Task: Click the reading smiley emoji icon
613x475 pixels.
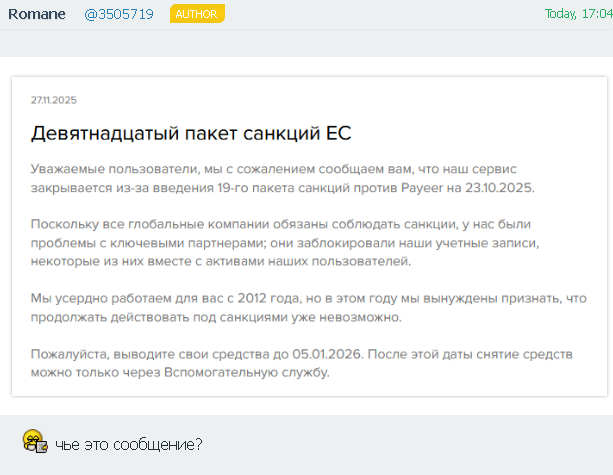Action: (34, 442)
